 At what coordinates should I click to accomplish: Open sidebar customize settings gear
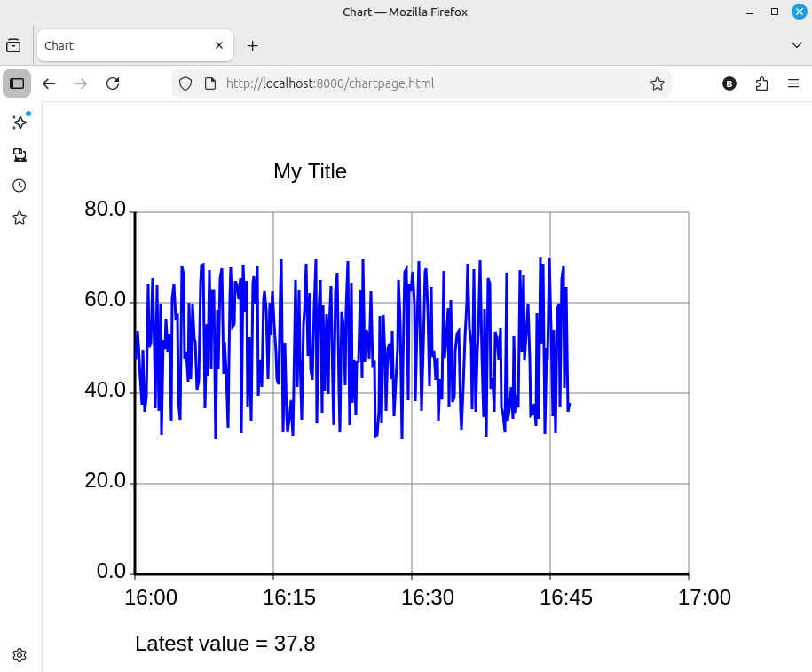20,655
